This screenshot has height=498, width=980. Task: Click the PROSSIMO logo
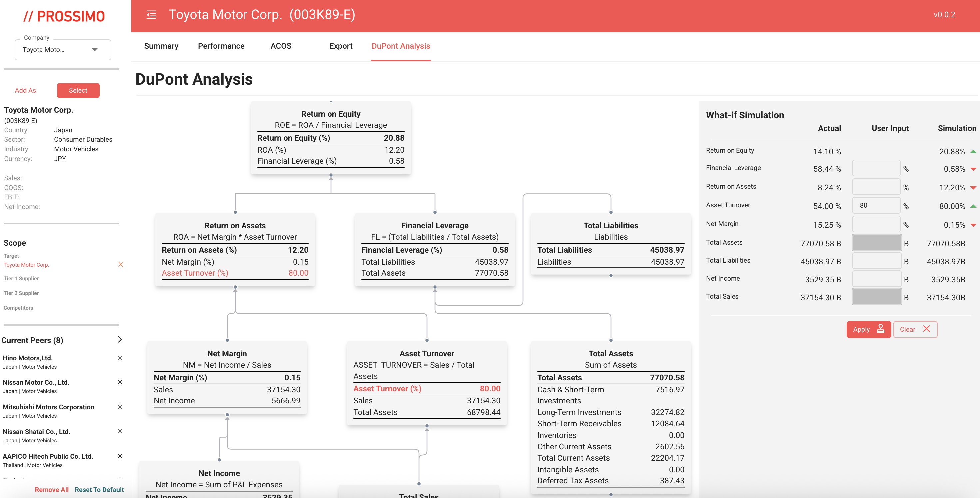tap(64, 16)
